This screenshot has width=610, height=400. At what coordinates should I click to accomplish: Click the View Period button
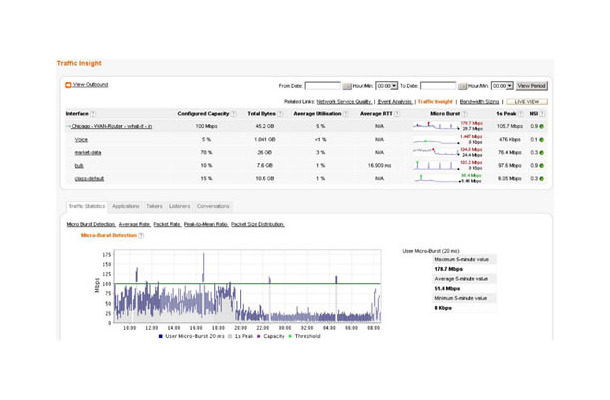(x=531, y=86)
